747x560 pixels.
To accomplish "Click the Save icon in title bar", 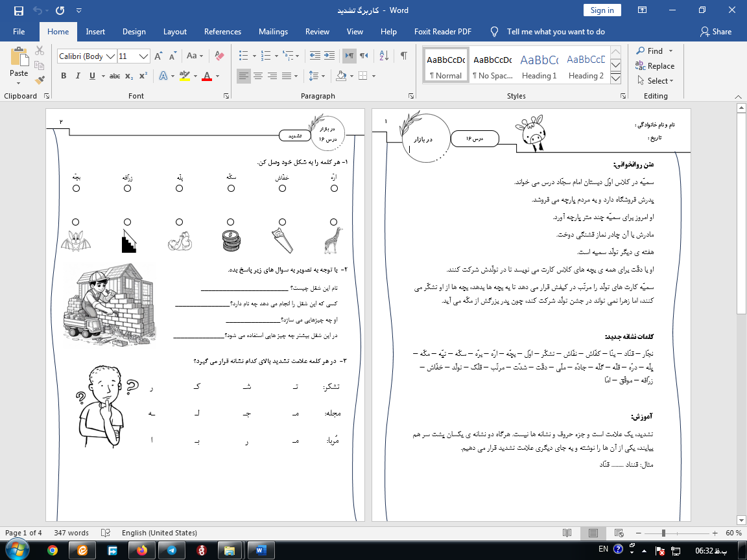I will click(x=18, y=10).
